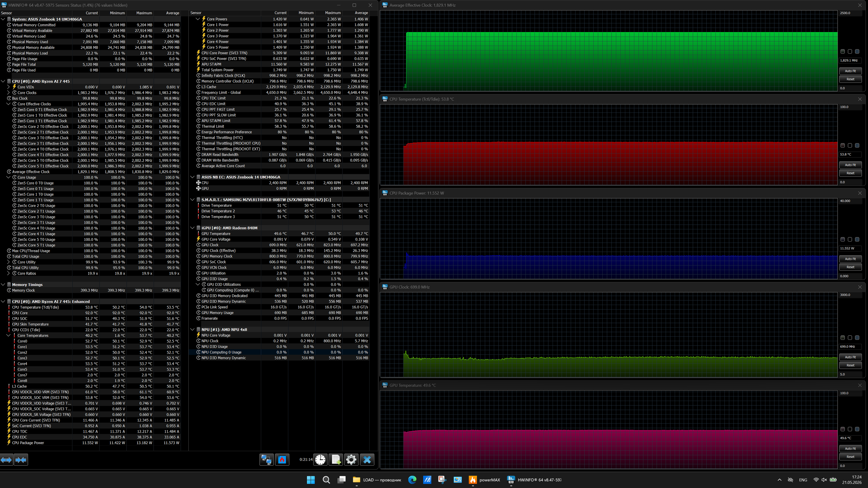
Task: Click Auto Fit in GPU Clock graph
Action: (x=850, y=357)
